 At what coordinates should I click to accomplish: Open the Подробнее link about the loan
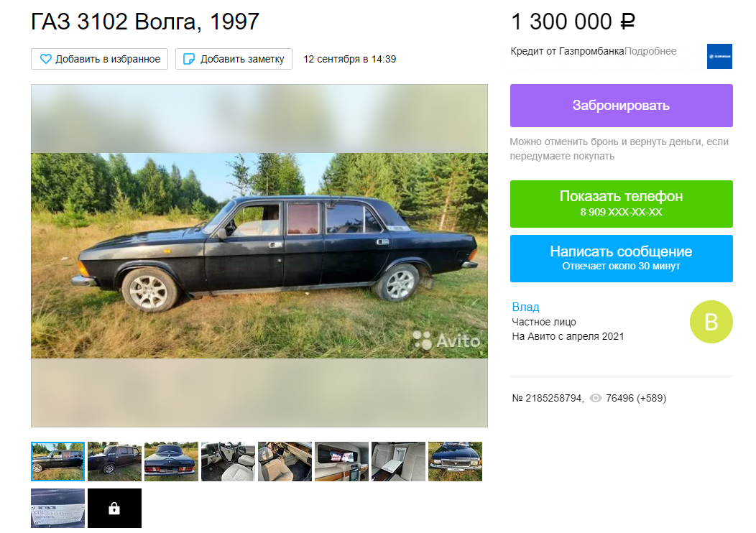tap(650, 51)
